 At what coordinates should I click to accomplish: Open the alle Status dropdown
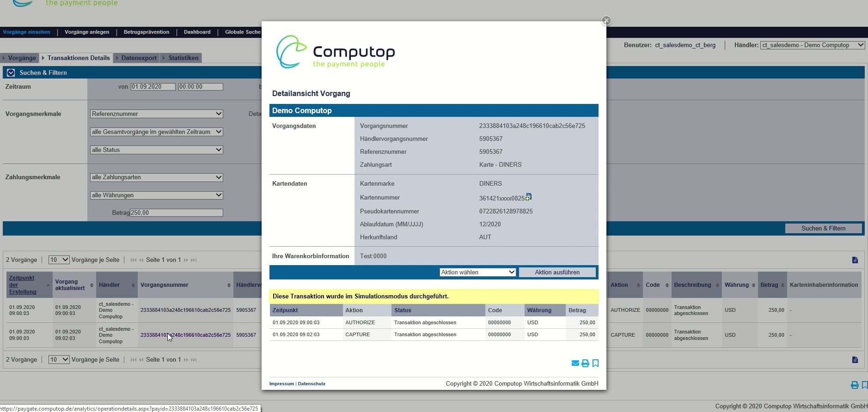[x=156, y=150]
